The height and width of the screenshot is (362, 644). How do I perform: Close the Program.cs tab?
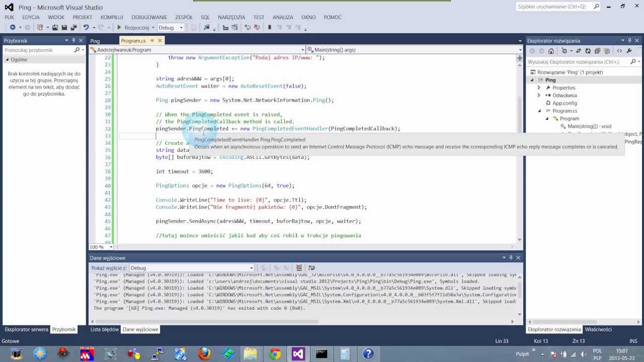160,41
